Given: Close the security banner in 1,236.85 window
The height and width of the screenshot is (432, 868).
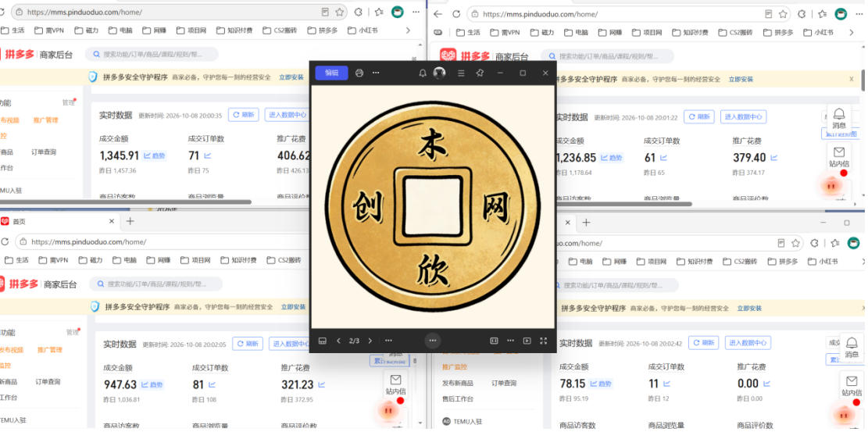Looking at the screenshot, I should pyautogui.click(x=852, y=79).
